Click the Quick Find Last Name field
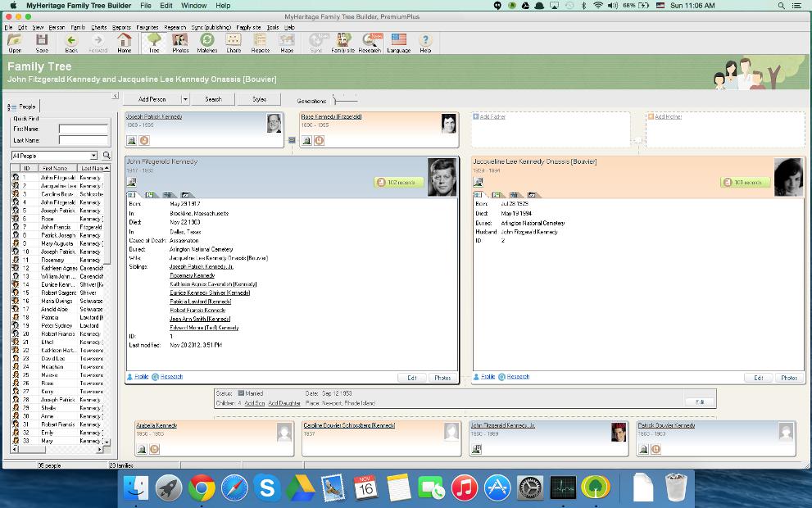Image resolution: width=812 pixels, height=508 pixels. [x=83, y=140]
